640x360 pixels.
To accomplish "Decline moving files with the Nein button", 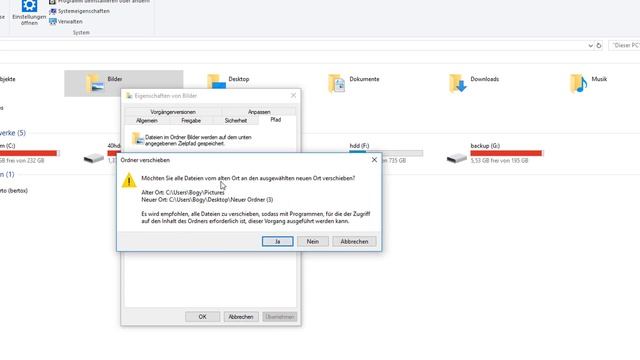I will [x=313, y=241].
